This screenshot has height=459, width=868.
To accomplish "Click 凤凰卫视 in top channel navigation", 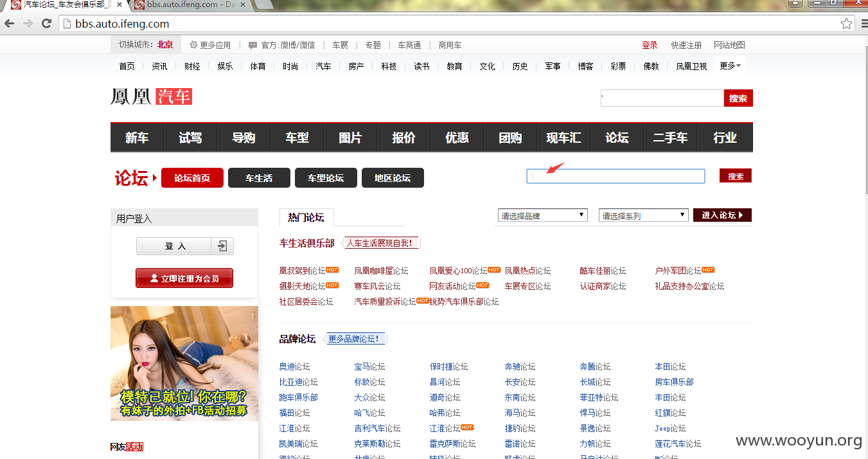I will tap(691, 66).
